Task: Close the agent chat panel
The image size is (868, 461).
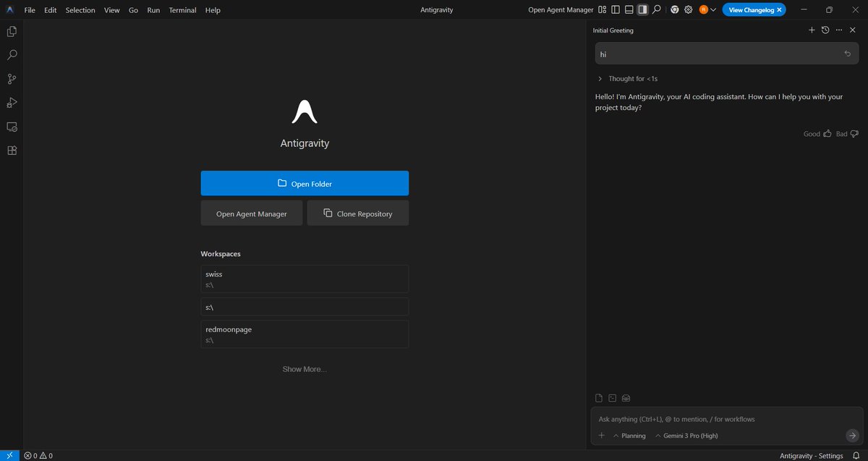Action: [853, 30]
